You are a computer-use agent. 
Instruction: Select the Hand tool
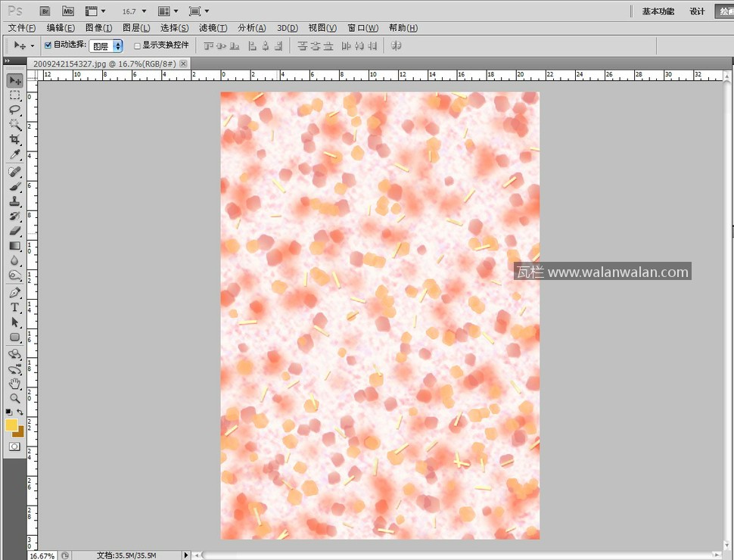pos(14,384)
